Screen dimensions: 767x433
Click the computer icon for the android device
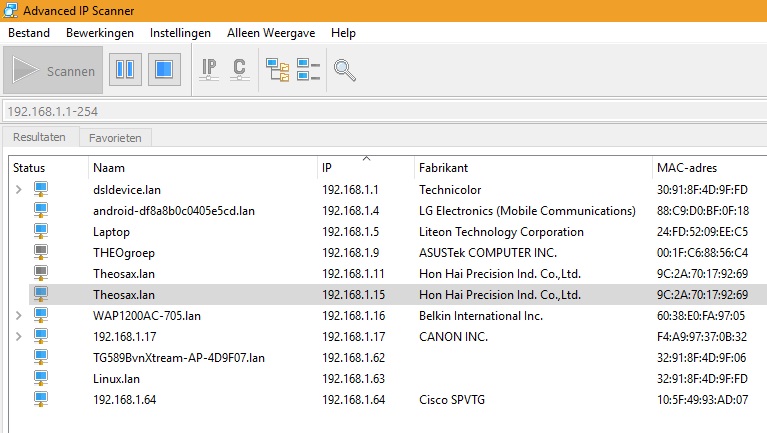coord(41,210)
